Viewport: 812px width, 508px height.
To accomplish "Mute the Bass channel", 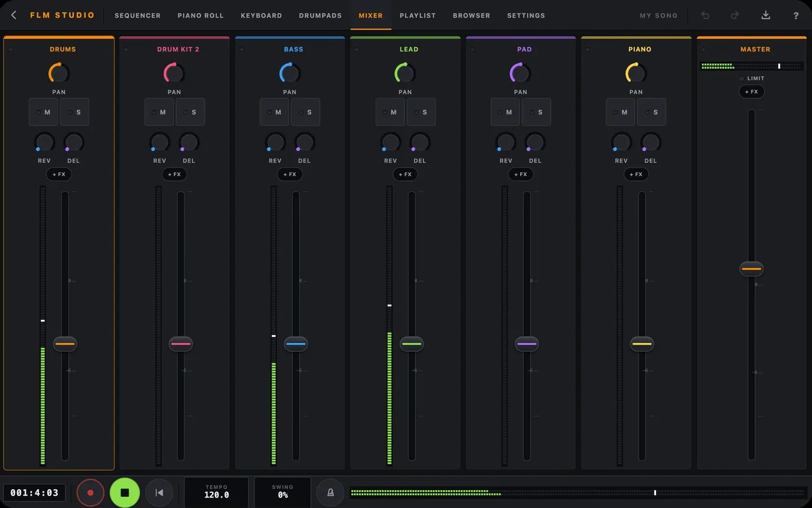I will (x=275, y=112).
